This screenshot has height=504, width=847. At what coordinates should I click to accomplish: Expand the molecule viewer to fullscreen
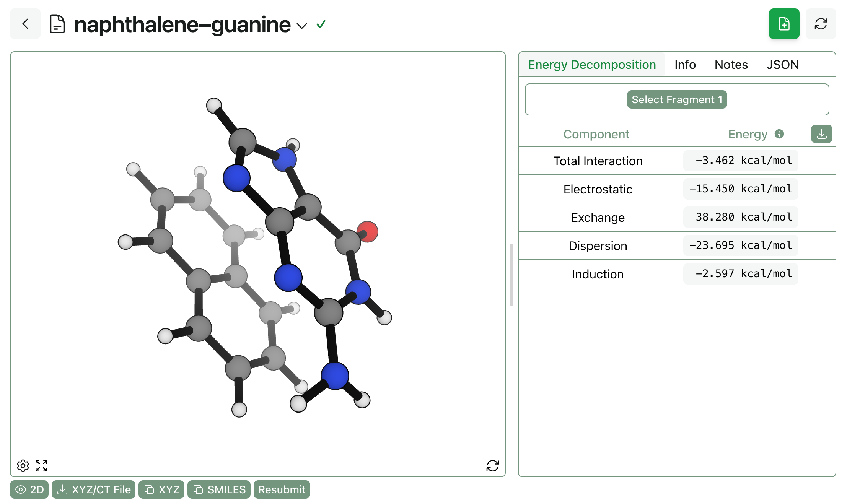(x=41, y=465)
